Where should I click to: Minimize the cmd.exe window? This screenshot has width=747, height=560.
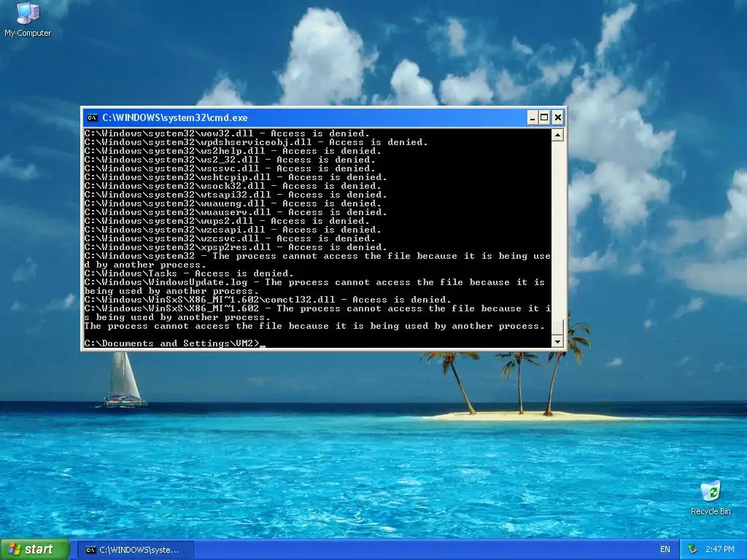tap(533, 117)
